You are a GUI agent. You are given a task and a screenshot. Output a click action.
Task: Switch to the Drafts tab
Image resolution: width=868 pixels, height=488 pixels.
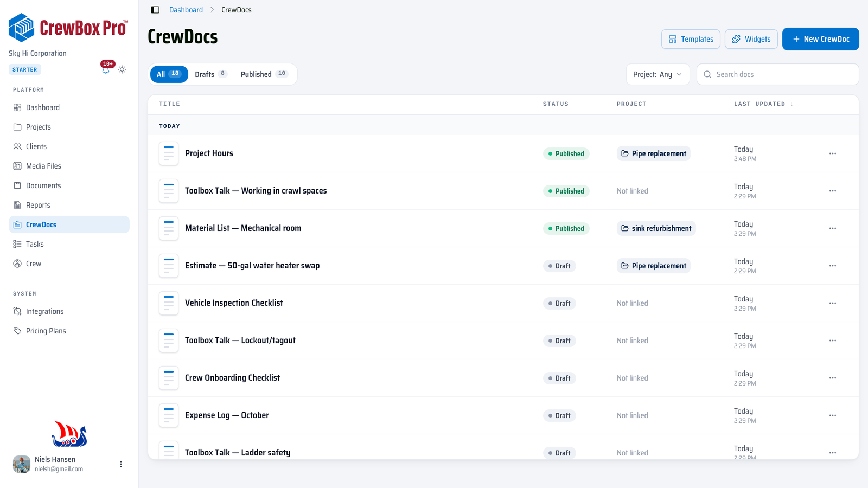210,74
